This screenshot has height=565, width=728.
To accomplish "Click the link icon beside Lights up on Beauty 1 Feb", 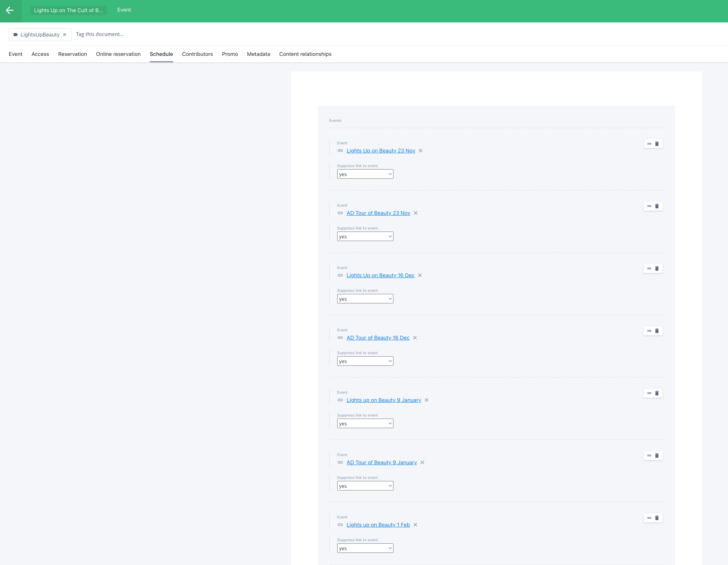I will (340, 525).
